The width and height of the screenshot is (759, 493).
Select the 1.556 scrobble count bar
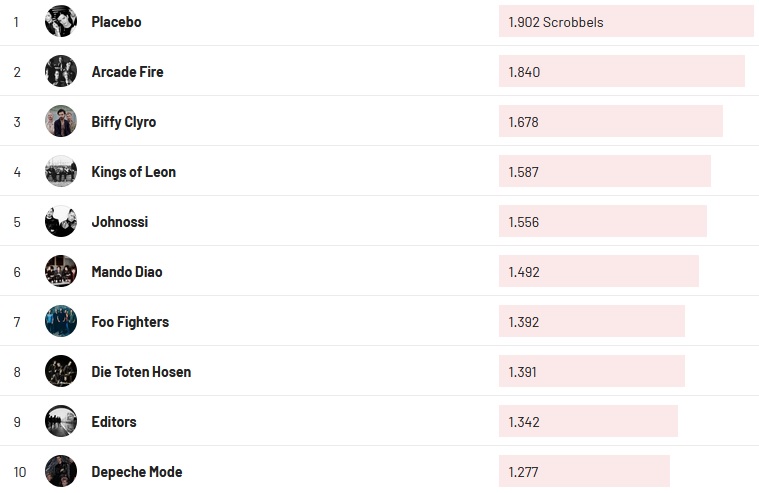pyautogui.click(x=602, y=221)
